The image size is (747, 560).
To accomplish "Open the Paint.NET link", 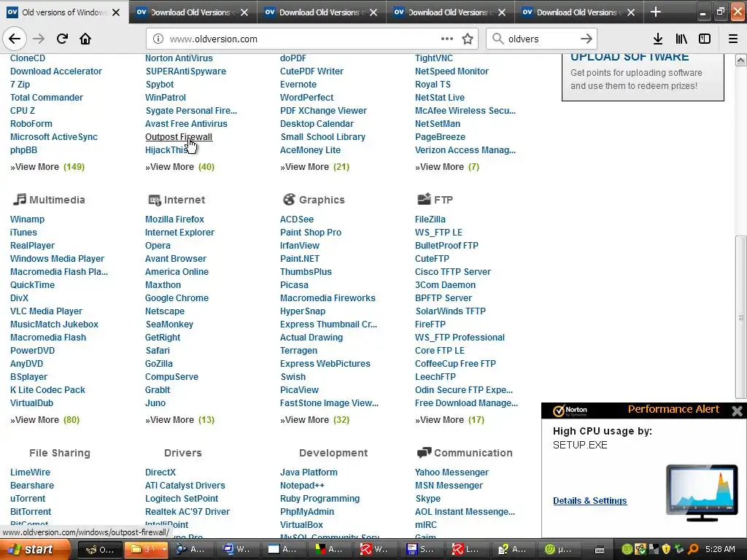I will point(300,259).
